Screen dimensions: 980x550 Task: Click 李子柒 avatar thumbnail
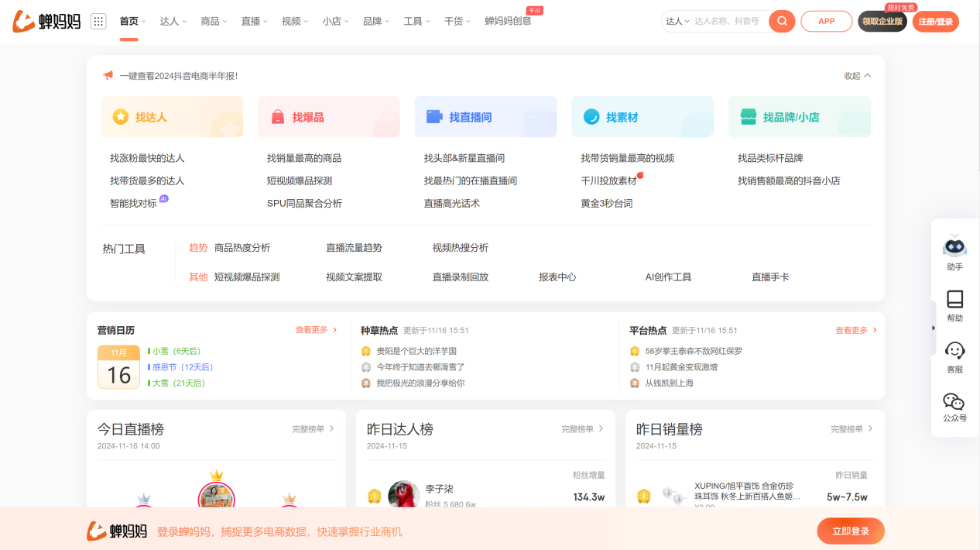click(x=403, y=494)
